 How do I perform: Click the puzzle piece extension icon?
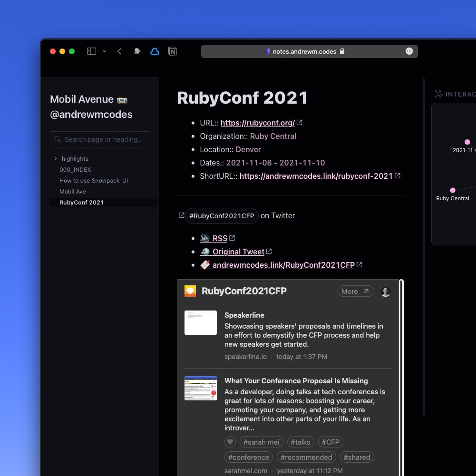click(x=137, y=51)
